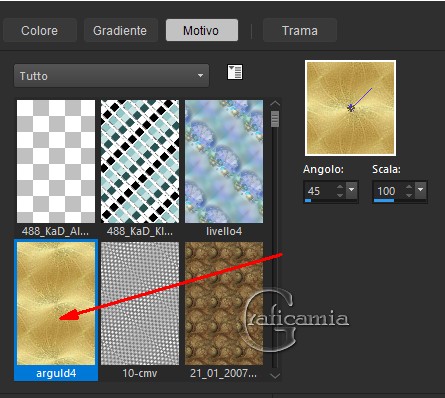
Task: Increase the Angolo value with up arrow
Action: pos(340,187)
